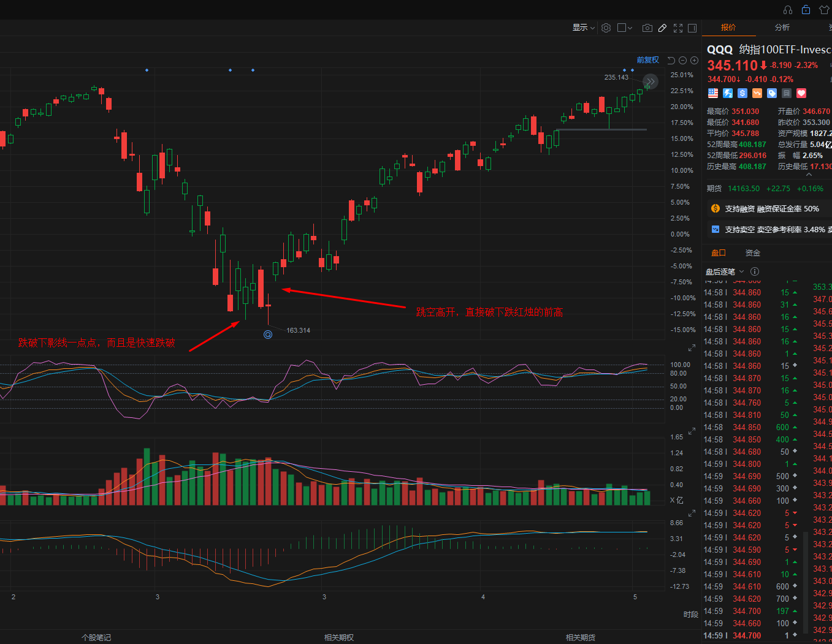Image resolution: width=832 pixels, height=644 pixels.
Task: Open the 相关期权 tab
Action: 339,638
